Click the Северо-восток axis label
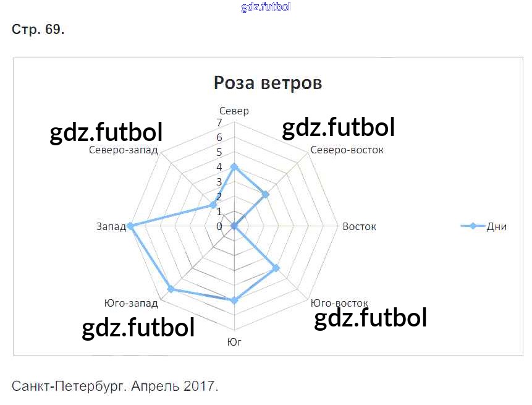 (347, 150)
